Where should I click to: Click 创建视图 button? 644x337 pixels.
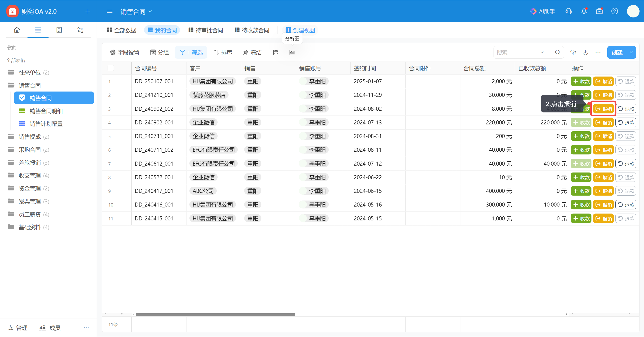(300, 30)
